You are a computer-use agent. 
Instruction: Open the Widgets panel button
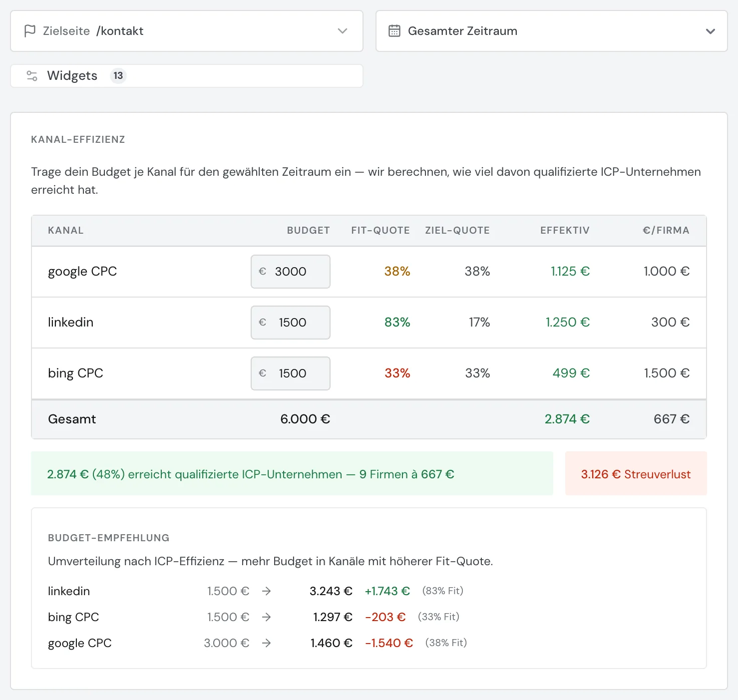click(187, 76)
